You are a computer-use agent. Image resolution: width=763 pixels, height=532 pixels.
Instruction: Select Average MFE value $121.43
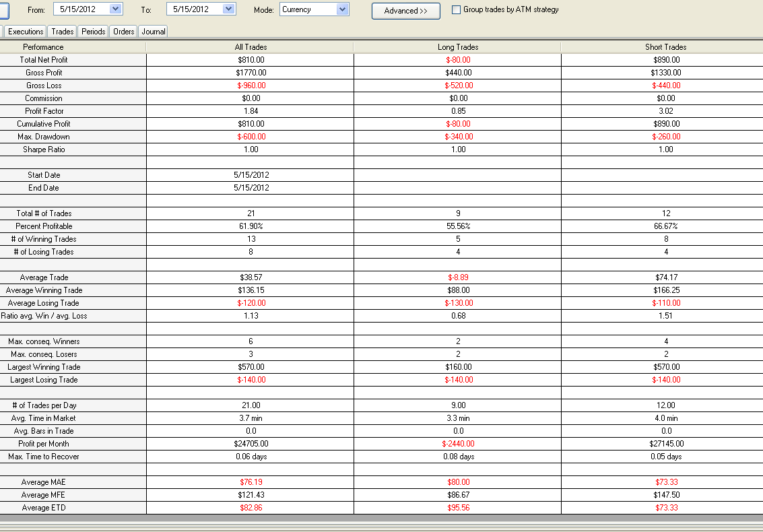(x=251, y=495)
